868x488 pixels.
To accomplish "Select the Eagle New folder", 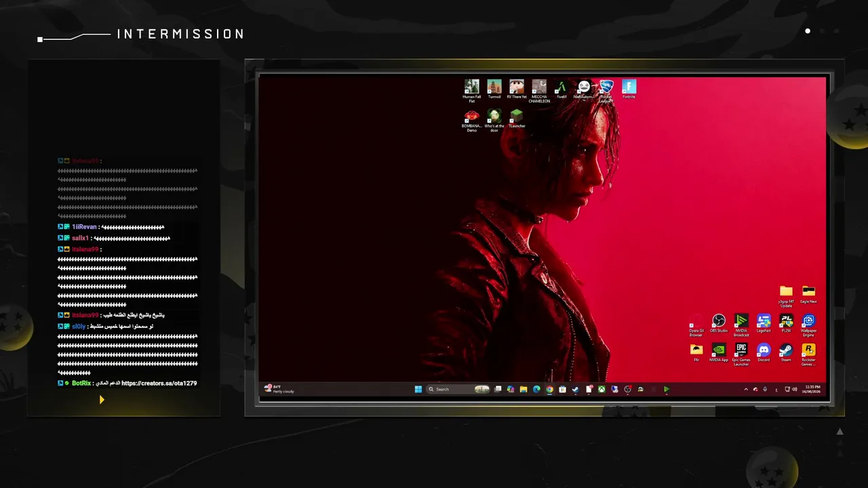I will [x=808, y=294].
